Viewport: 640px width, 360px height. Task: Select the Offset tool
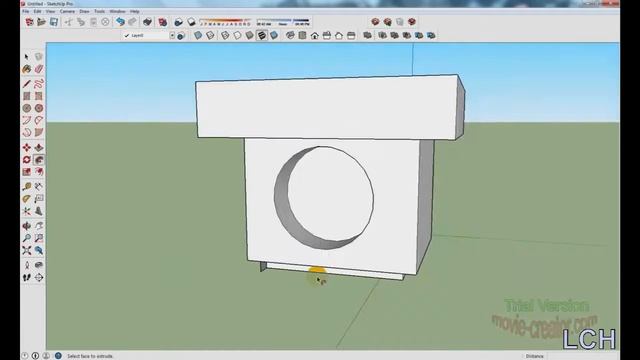coord(39,172)
